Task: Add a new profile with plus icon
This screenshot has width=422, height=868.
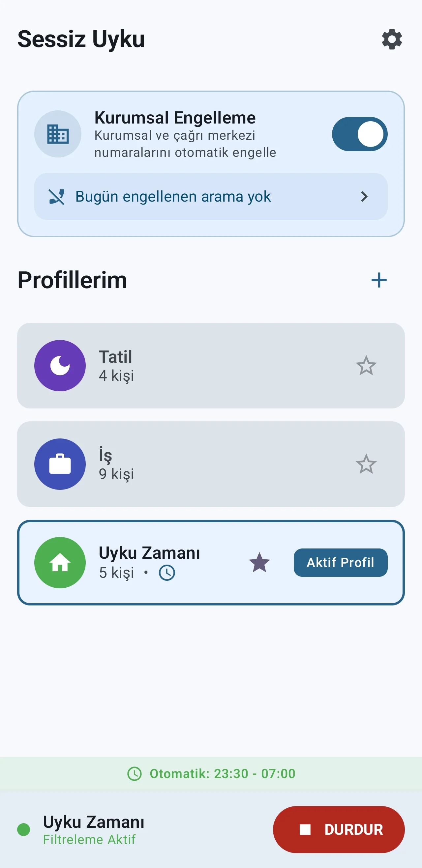Action: pos(379,280)
